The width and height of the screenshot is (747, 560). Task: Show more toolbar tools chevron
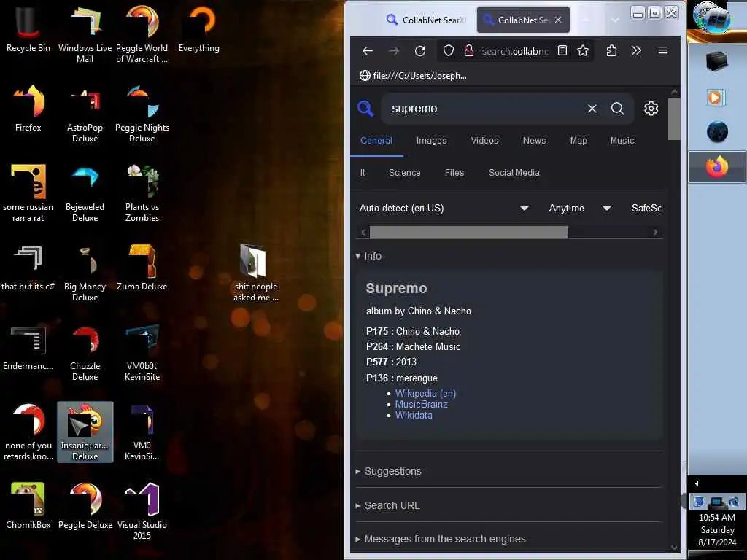click(636, 50)
